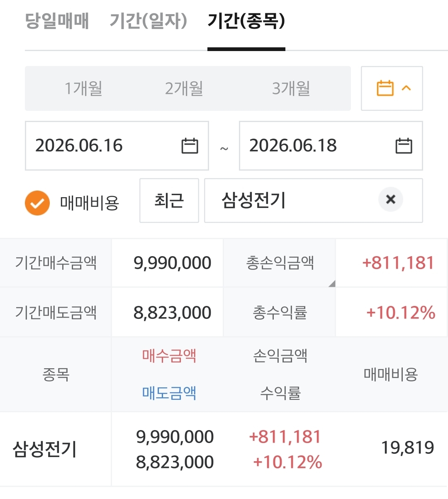
Task: Collapse the date range with the orange chevron
Action: tap(407, 88)
